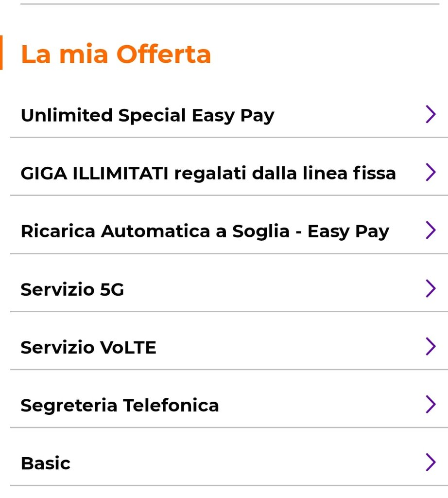
Task: Click the divider line above La mia Offerta
Action: pos(230,4)
